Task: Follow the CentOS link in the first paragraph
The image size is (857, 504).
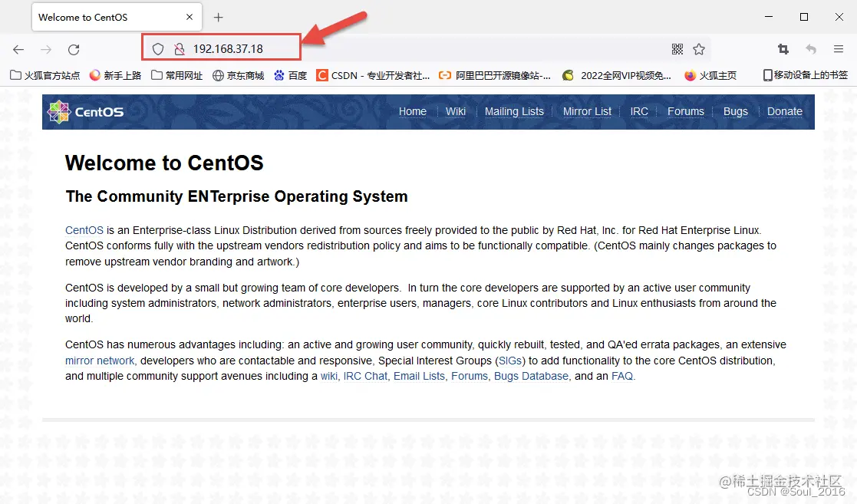Action: (x=84, y=230)
